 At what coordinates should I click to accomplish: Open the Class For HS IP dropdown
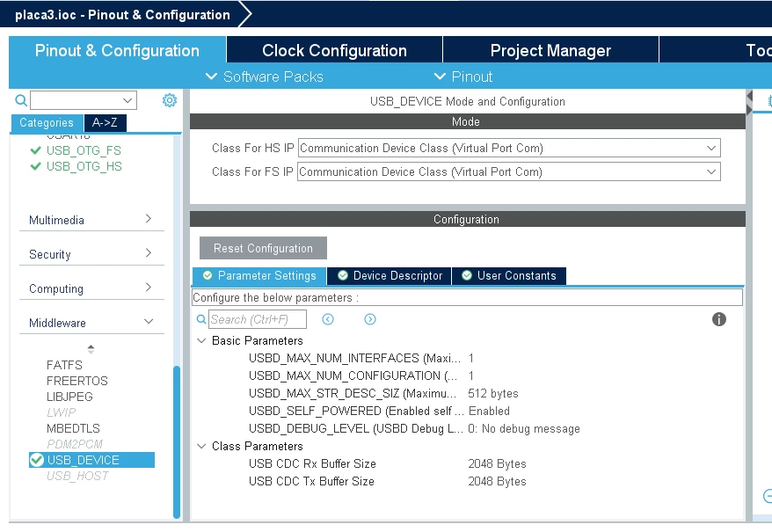click(x=509, y=148)
